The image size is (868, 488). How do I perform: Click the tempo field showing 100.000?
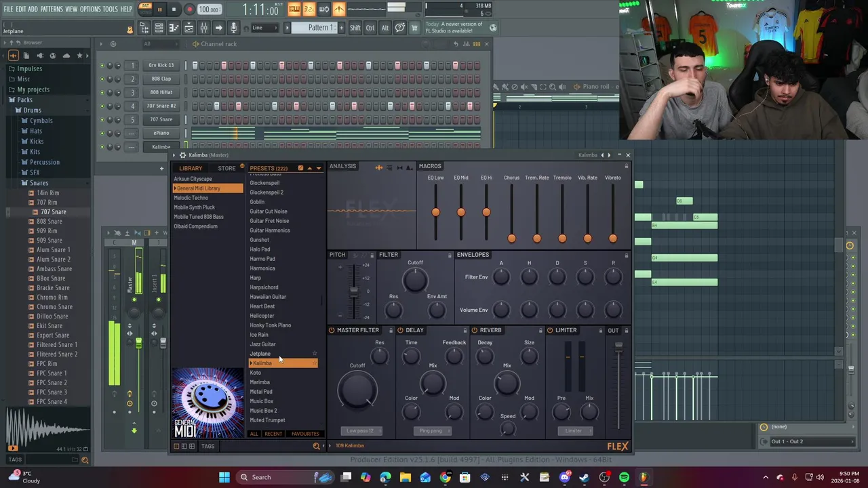tap(209, 9)
